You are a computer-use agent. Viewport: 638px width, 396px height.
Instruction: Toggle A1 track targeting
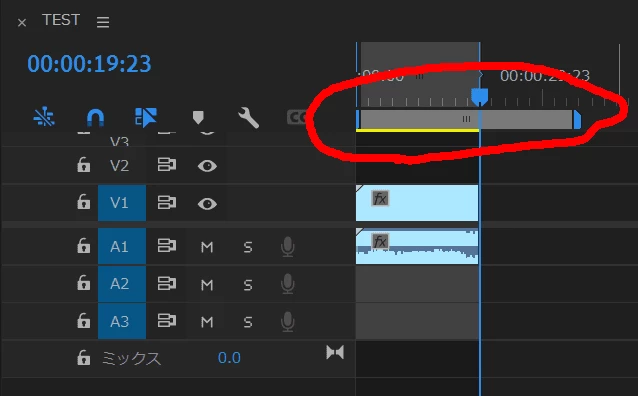122,247
